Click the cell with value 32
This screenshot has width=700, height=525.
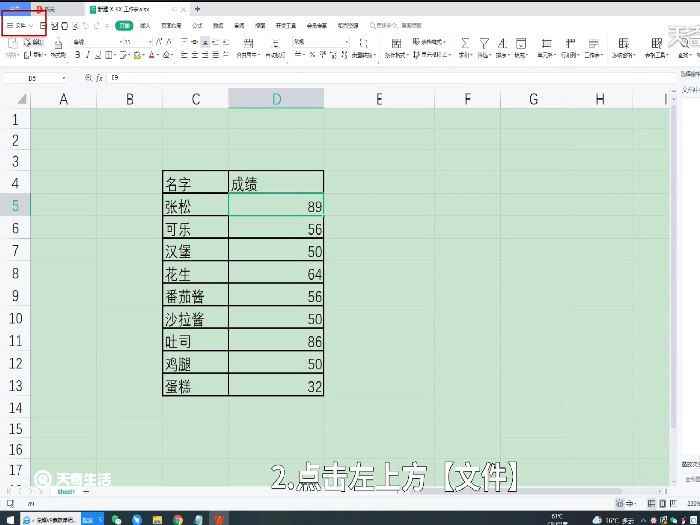coord(276,385)
